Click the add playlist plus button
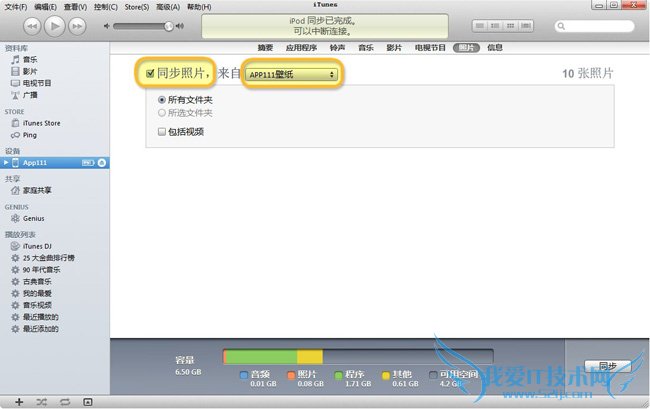650x409 pixels. (x=19, y=402)
